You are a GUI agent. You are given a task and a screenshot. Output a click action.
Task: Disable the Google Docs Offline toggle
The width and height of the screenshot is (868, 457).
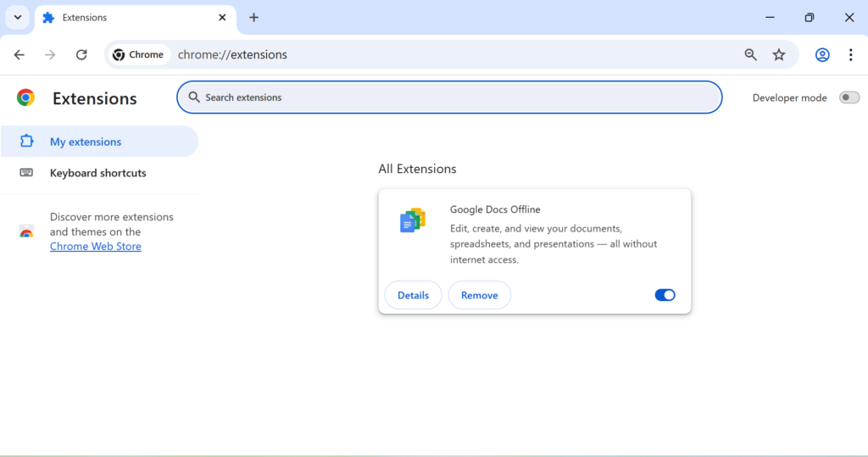665,295
